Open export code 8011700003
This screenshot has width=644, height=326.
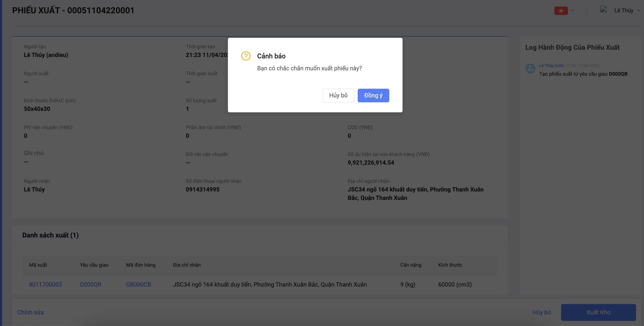[x=45, y=284]
